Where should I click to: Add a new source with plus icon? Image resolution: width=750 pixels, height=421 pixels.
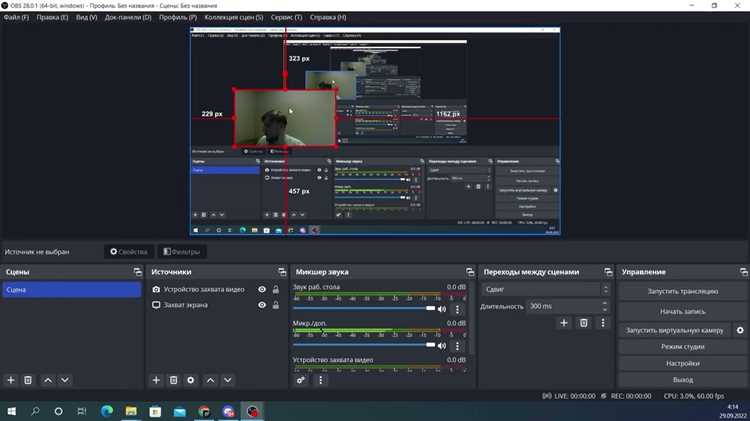click(156, 380)
